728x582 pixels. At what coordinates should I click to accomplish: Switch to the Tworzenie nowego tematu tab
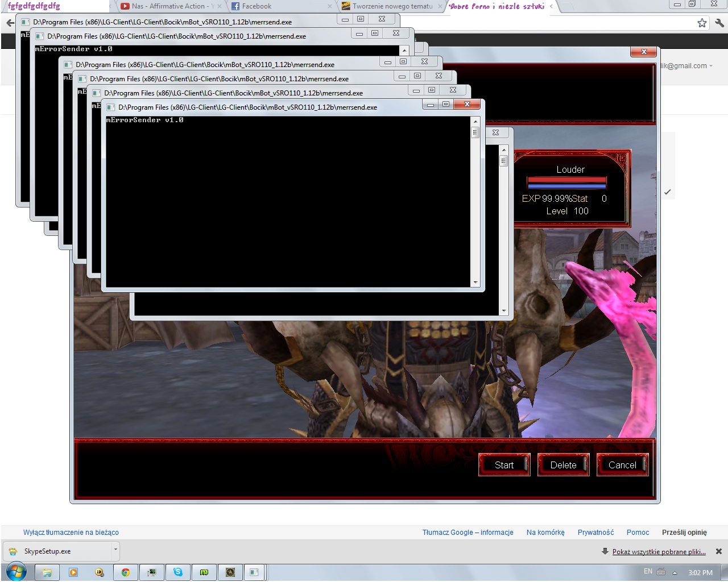(x=392, y=6)
